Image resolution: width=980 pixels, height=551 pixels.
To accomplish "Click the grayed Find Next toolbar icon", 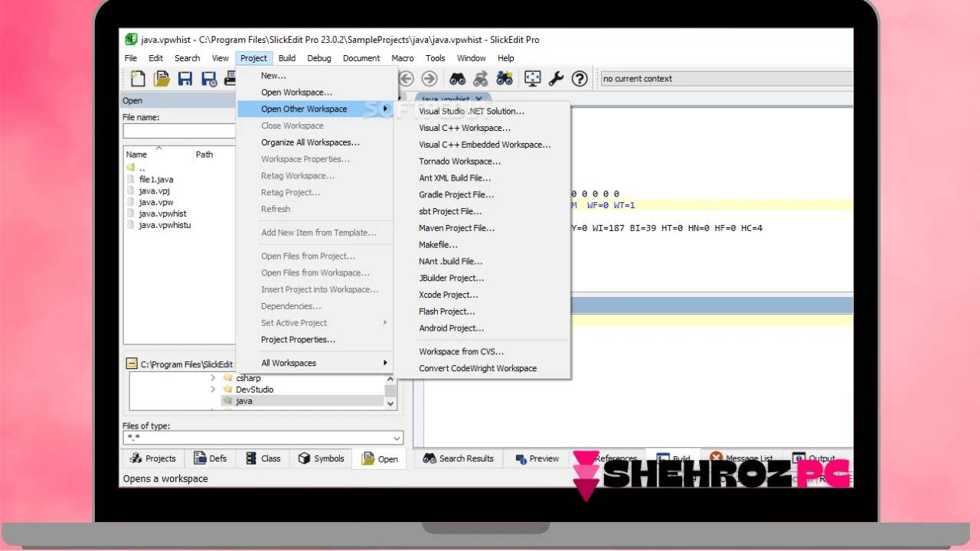I will click(481, 78).
